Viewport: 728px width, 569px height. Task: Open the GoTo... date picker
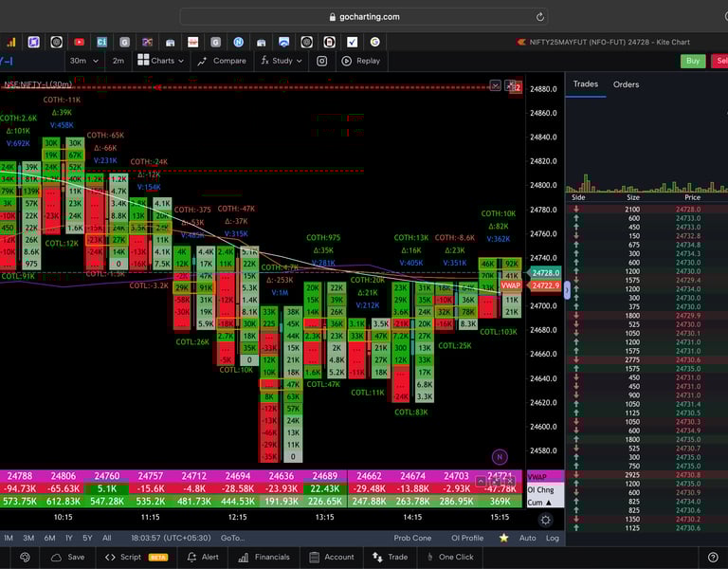pyautogui.click(x=232, y=538)
